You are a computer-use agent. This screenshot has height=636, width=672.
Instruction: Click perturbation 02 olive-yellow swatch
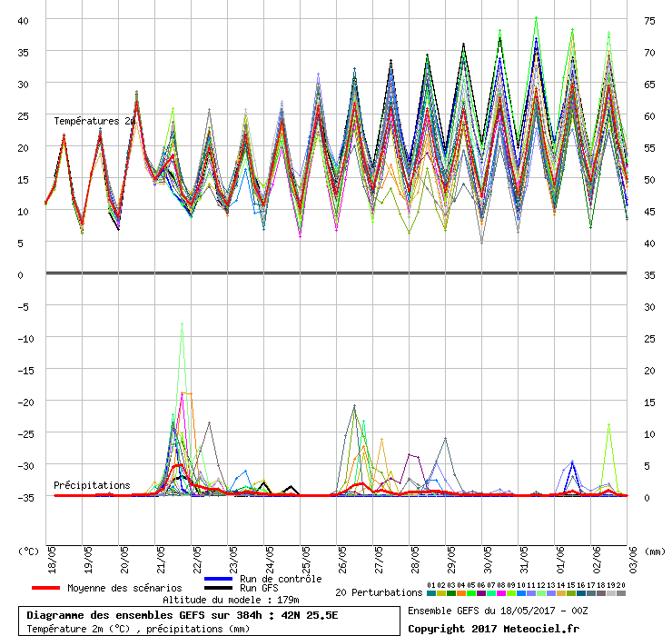click(x=441, y=593)
